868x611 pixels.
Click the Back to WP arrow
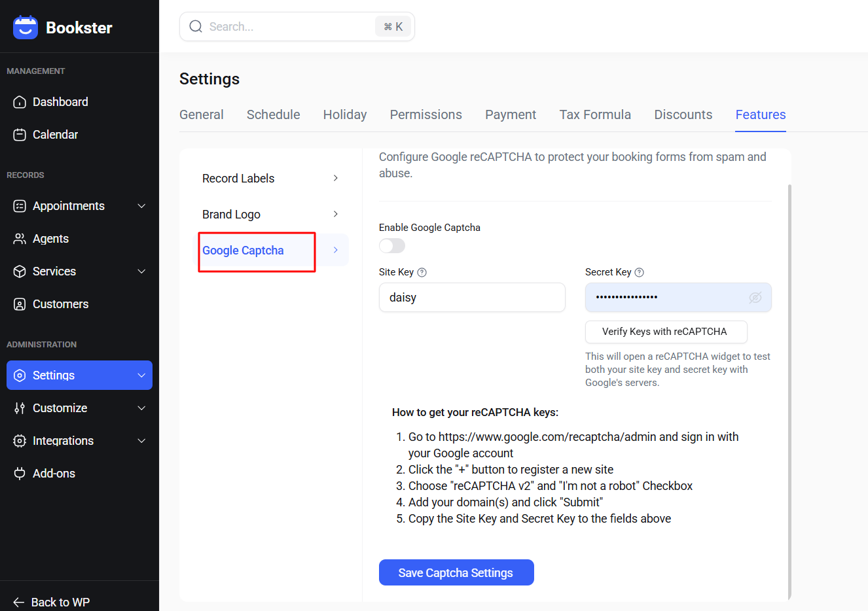[x=18, y=602]
